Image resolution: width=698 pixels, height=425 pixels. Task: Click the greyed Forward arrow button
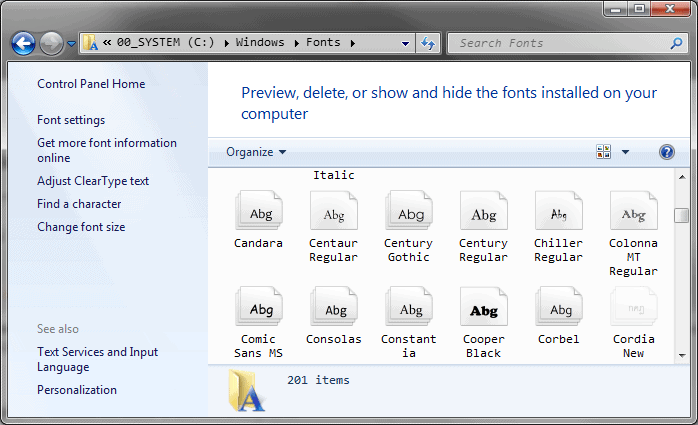click(51, 44)
